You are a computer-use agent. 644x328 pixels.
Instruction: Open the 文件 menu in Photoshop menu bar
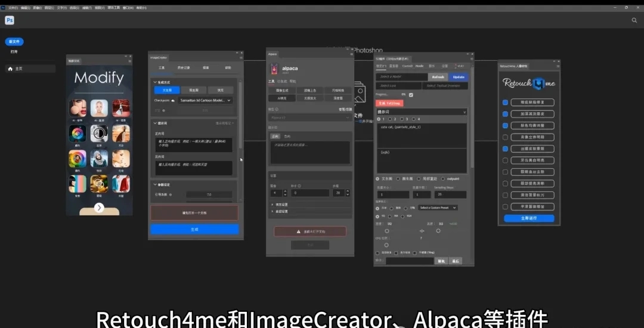point(13,8)
